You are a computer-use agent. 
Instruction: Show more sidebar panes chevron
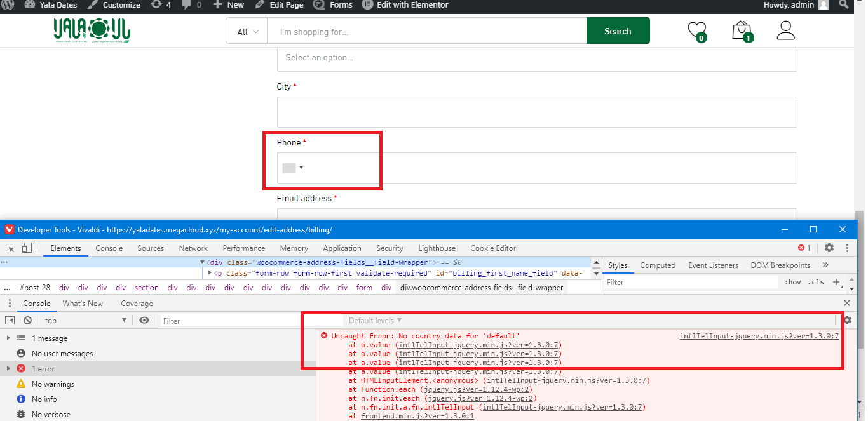(x=825, y=265)
